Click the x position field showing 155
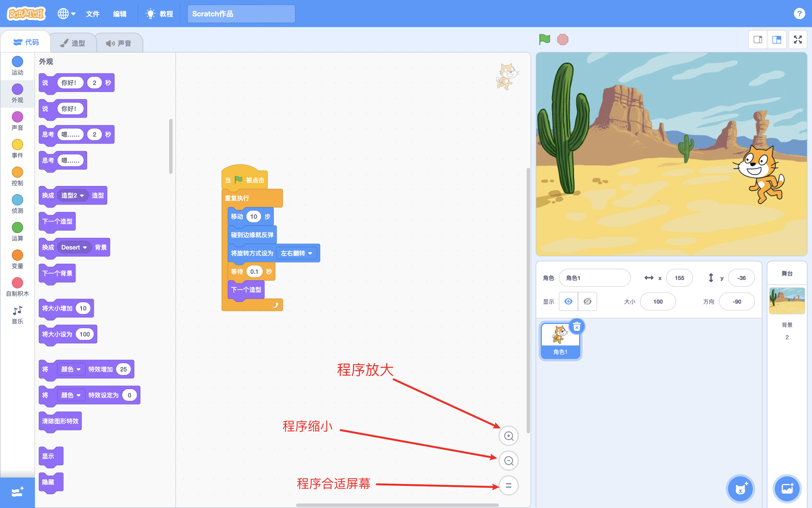812x508 pixels. coord(679,278)
